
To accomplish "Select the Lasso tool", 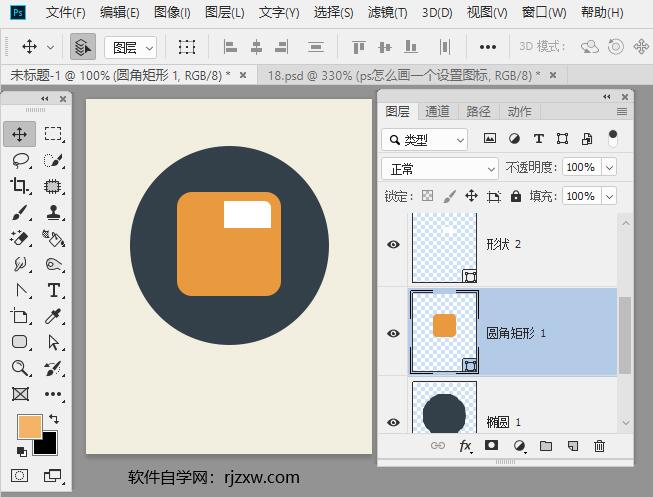I will 20,160.
